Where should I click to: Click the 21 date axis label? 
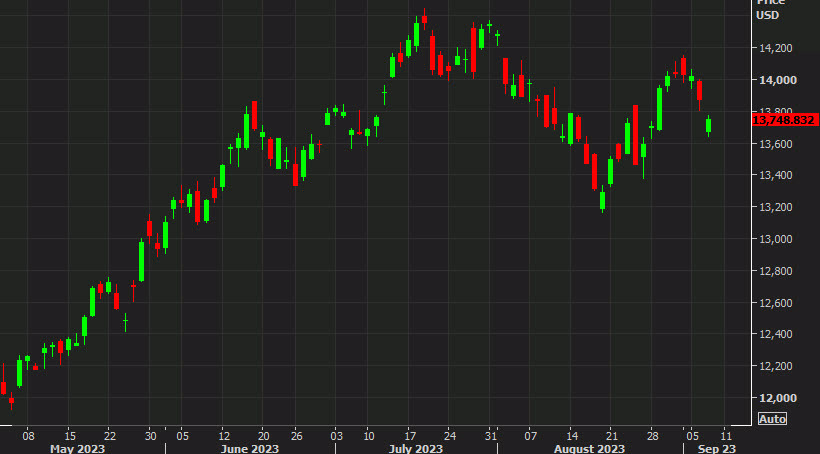611,436
